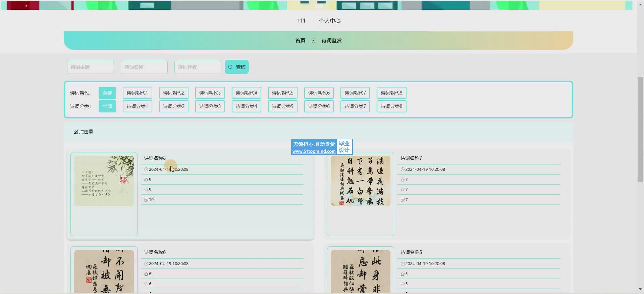
Task: Focus the 诗词主题 input field
Action: (x=91, y=67)
